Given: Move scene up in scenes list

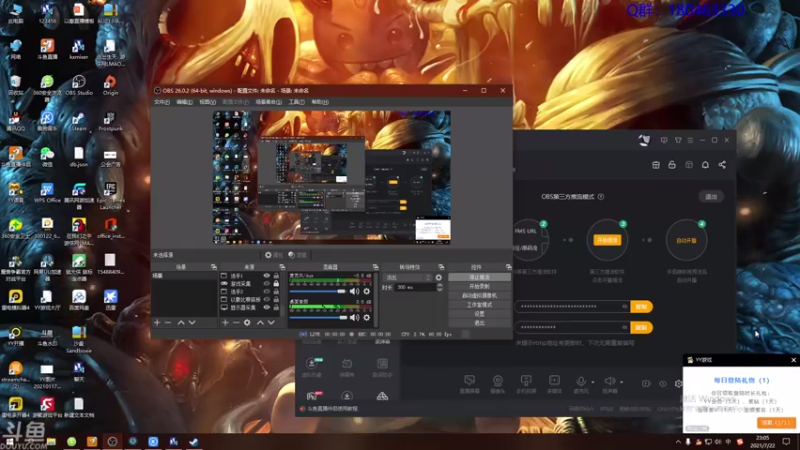Looking at the screenshot, I should coord(181,322).
